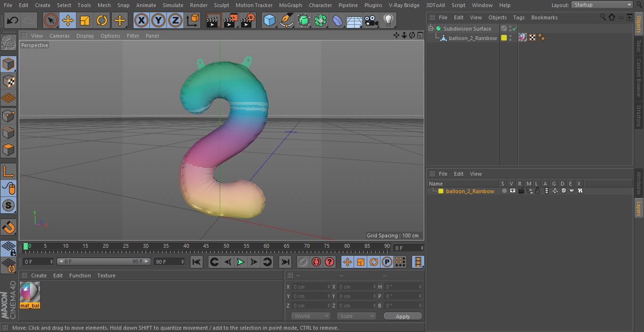Click the Object Manager search icon
The width and height of the screenshot is (644, 332).
tap(603, 17)
